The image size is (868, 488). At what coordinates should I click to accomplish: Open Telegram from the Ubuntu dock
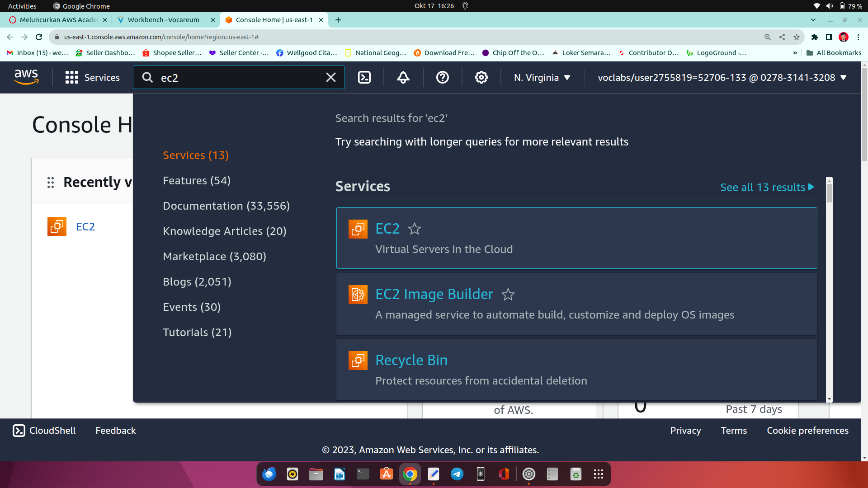click(457, 474)
